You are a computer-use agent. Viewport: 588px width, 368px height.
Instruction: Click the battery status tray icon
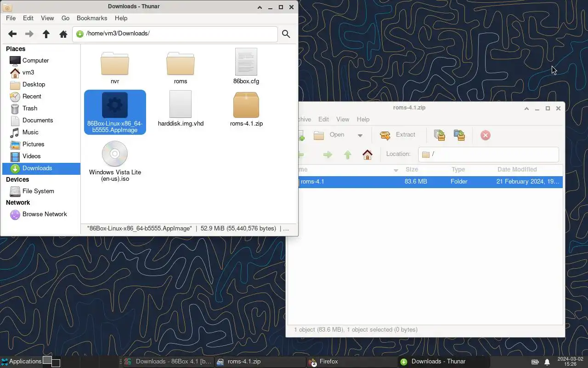[535, 362]
